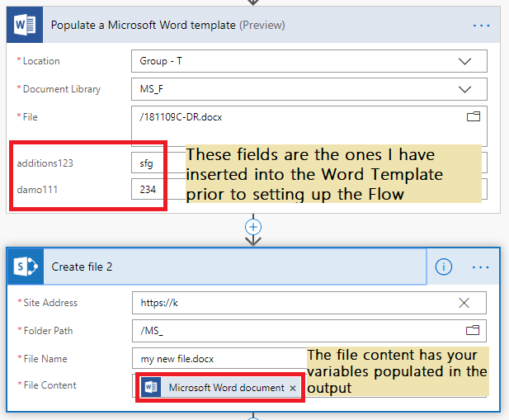The width and height of the screenshot is (509, 420).
Task: Open the ellipsis menu of Create file 2
Action: pos(481,267)
